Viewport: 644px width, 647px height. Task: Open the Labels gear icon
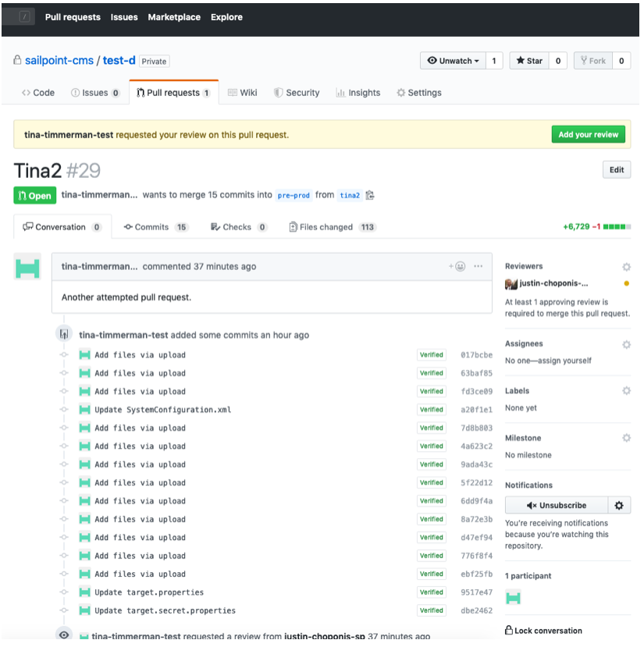pos(626,391)
